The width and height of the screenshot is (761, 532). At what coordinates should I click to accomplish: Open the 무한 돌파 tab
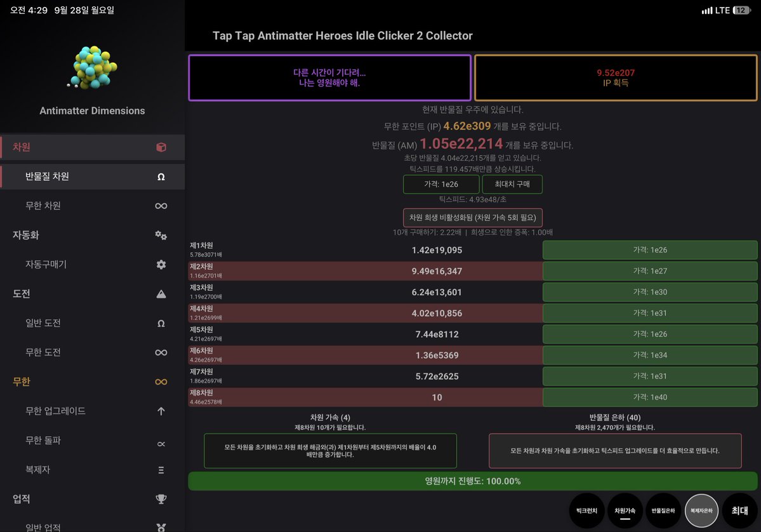click(x=92, y=440)
